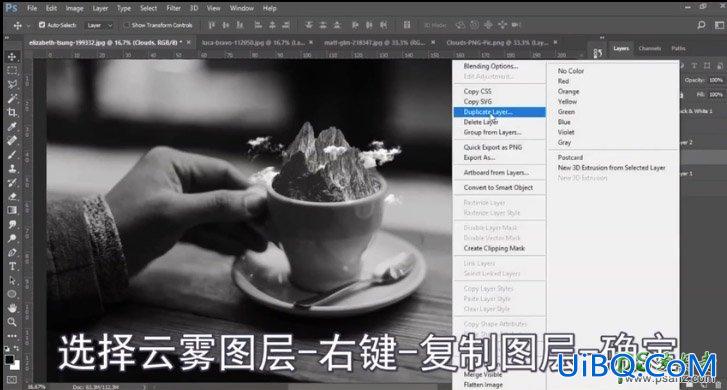The height and width of the screenshot is (390, 727).
Task: Open the History panel icon beside Layers
Action: pyautogui.click(x=598, y=53)
